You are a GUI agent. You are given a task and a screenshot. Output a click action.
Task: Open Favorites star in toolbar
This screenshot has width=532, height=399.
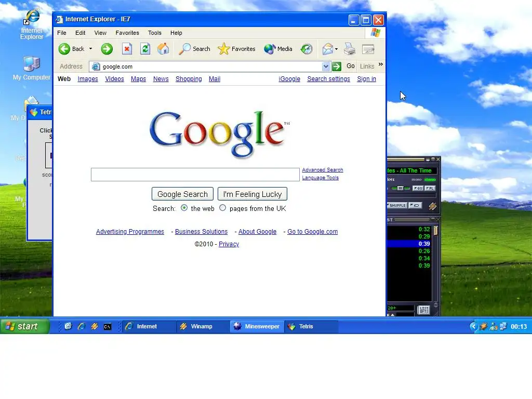point(236,49)
